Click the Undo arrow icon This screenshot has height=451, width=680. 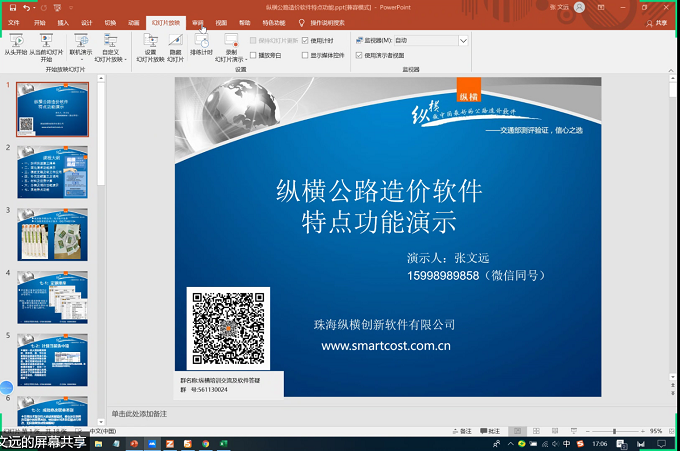[x=26, y=7]
